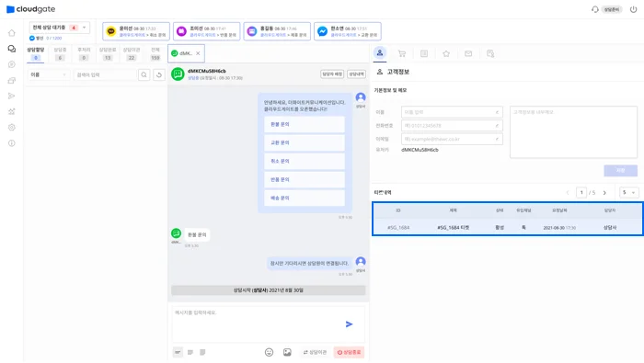Open the 홍길동 waiting chat card
The image size is (644, 363).
tap(277, 31)
